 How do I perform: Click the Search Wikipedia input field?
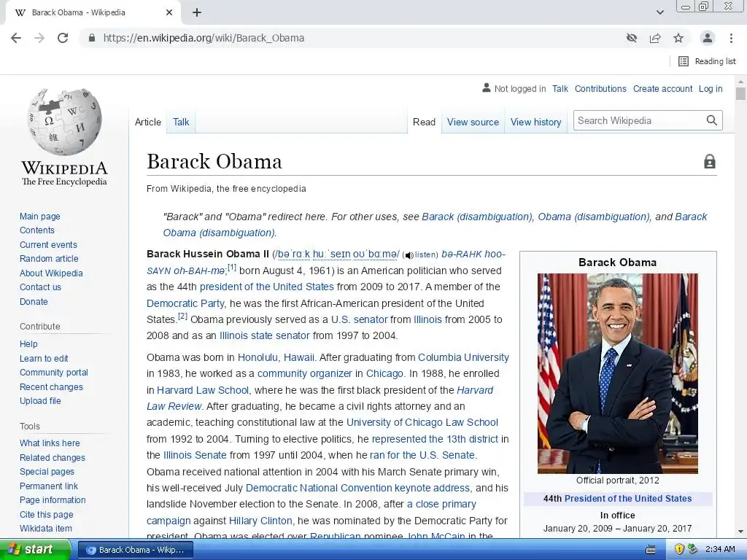639,120
